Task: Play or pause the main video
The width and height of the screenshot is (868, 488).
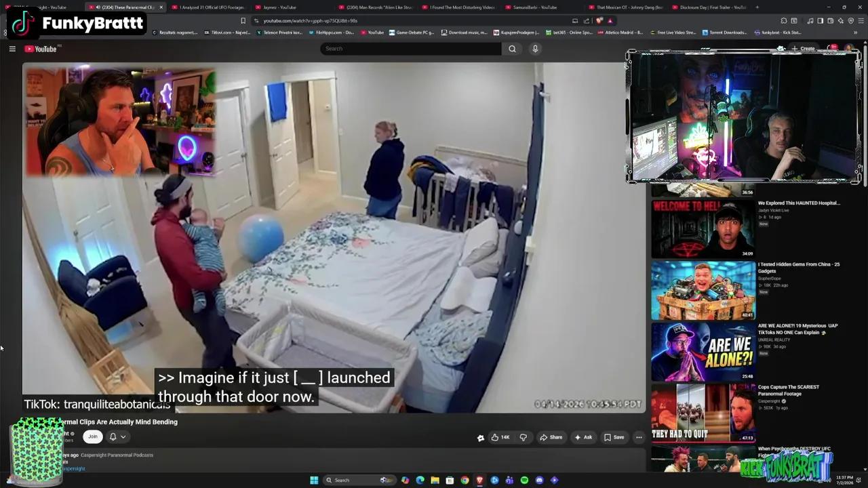Action: point(334,237)
